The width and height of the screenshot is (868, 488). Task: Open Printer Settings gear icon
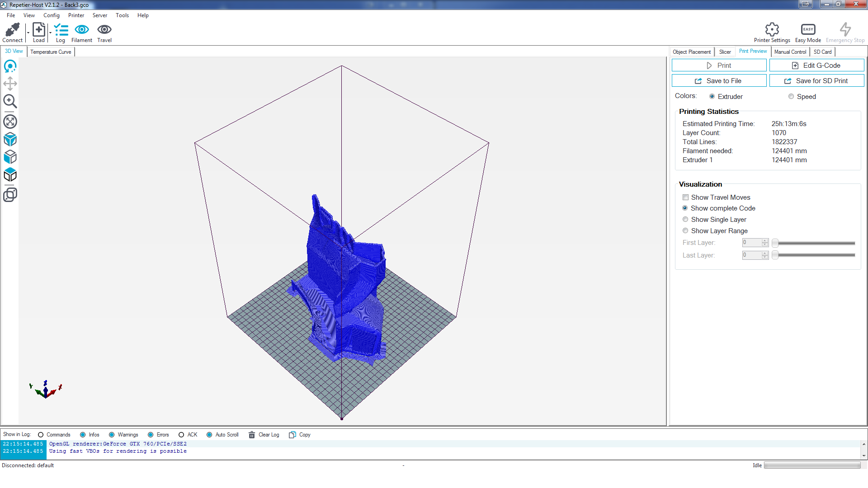[772, 30]
